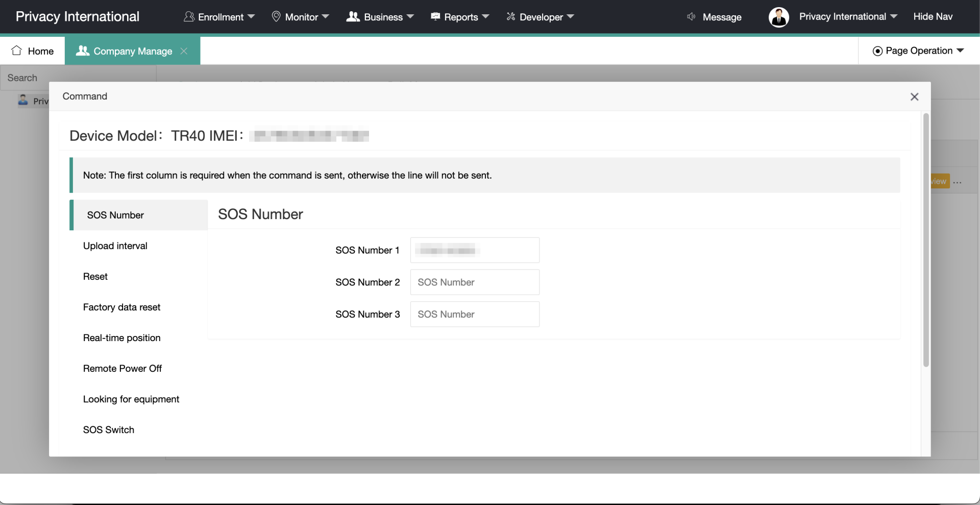Click the Reports presentation icon
This screenshot has height=505, width=980.
435,17
